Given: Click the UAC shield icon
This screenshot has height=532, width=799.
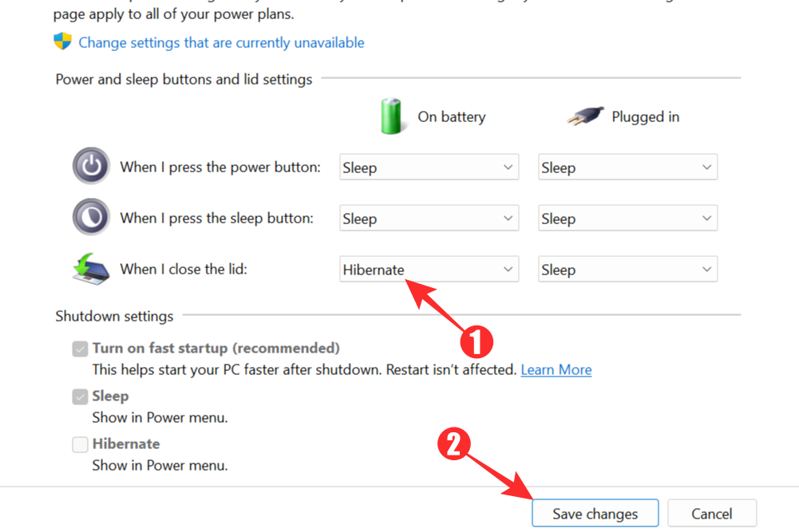Looking at the screenshot, I should click(x=62, y=42).
